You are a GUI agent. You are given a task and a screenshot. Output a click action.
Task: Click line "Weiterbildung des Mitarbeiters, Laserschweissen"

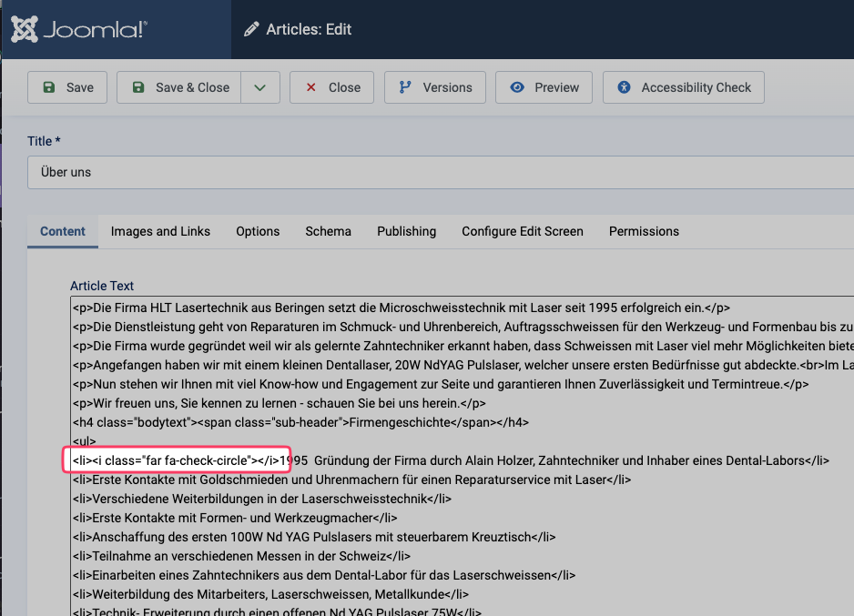270,594
